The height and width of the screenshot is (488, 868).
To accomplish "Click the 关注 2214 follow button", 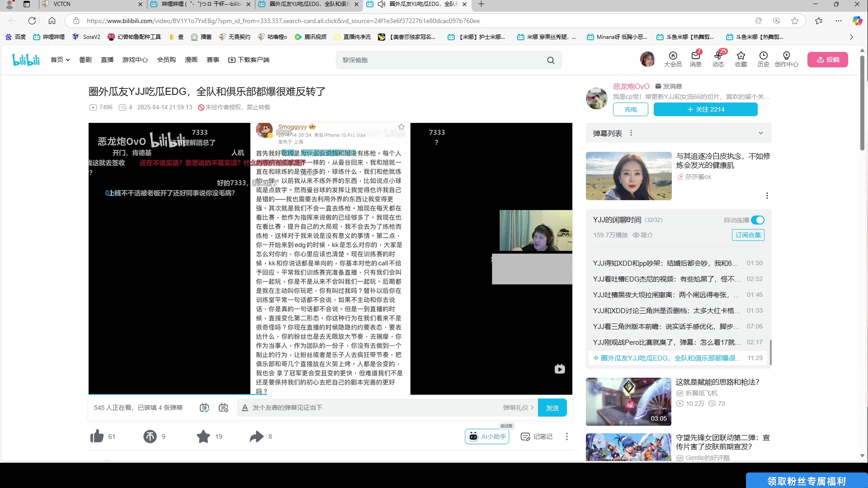I will [705, 109].
